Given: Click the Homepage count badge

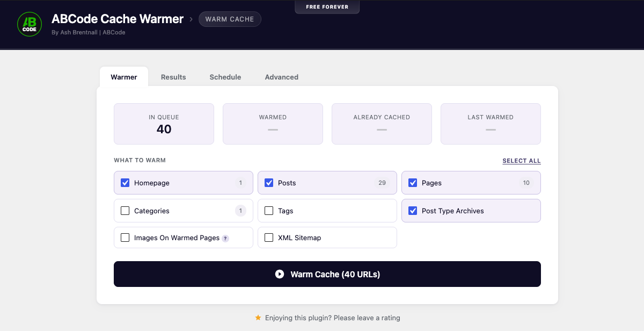Looking at the screenshot, I should tap(240, 183).
